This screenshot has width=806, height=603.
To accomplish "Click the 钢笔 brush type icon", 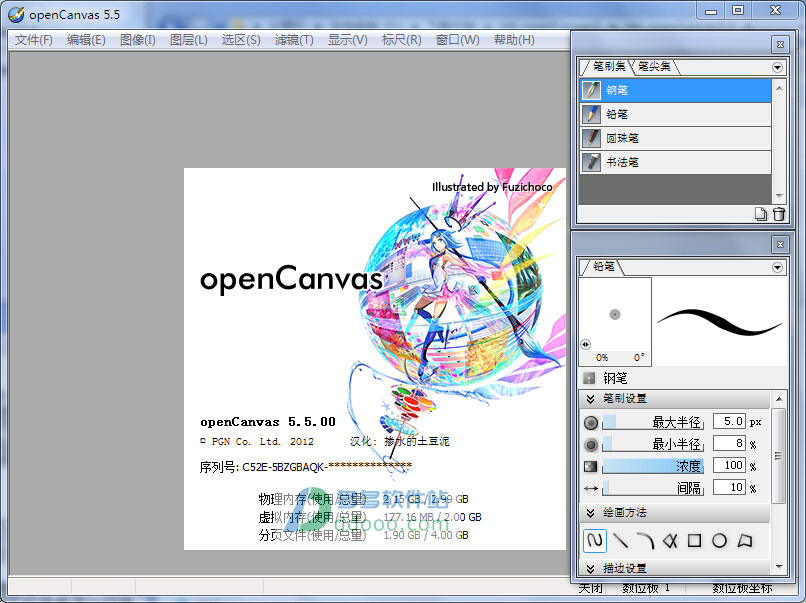I will coord(590,379).
